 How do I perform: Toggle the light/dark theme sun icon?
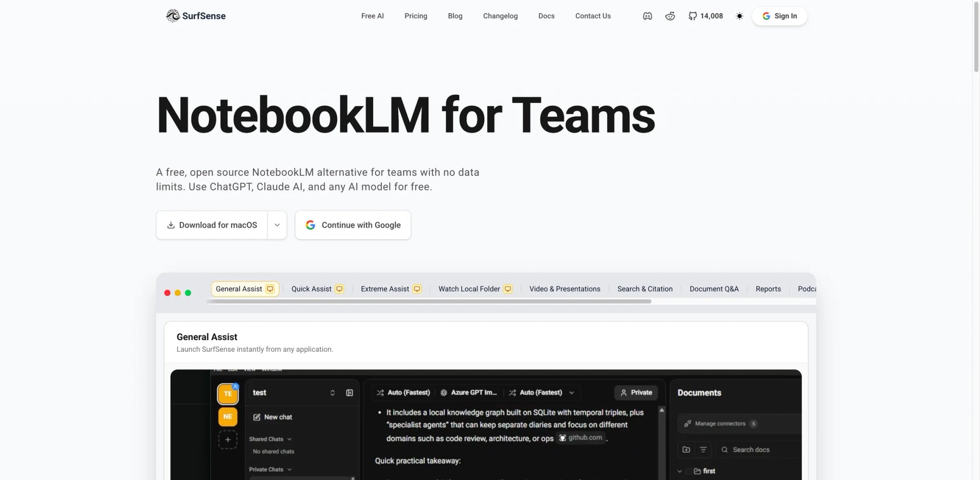pyautogui.click(x=739, y=16)
